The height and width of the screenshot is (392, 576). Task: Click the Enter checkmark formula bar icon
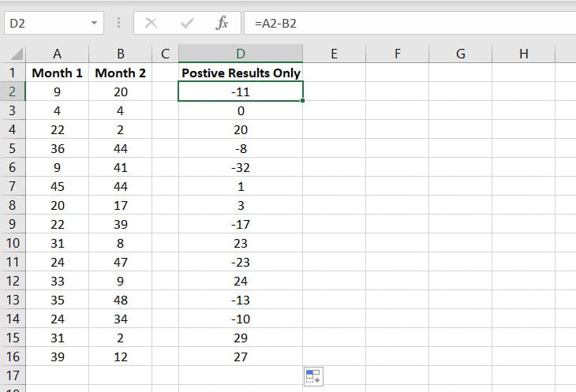(187, 24)
